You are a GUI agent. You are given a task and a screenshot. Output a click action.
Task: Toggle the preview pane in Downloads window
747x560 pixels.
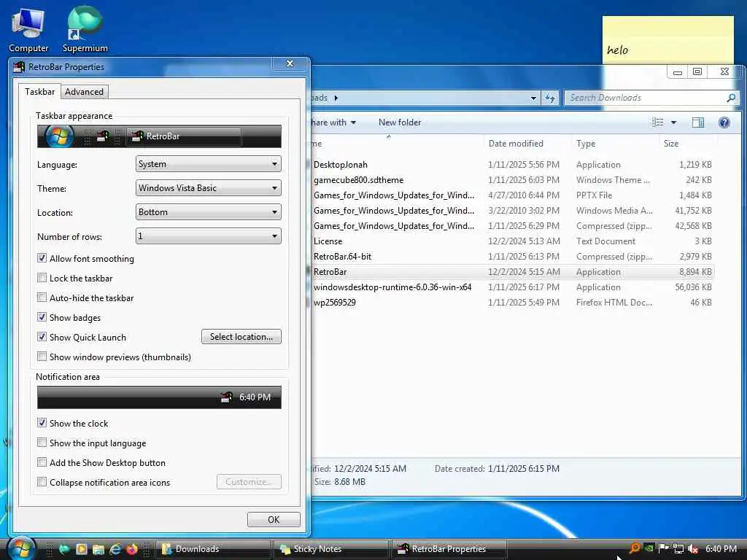coord(698,122)
